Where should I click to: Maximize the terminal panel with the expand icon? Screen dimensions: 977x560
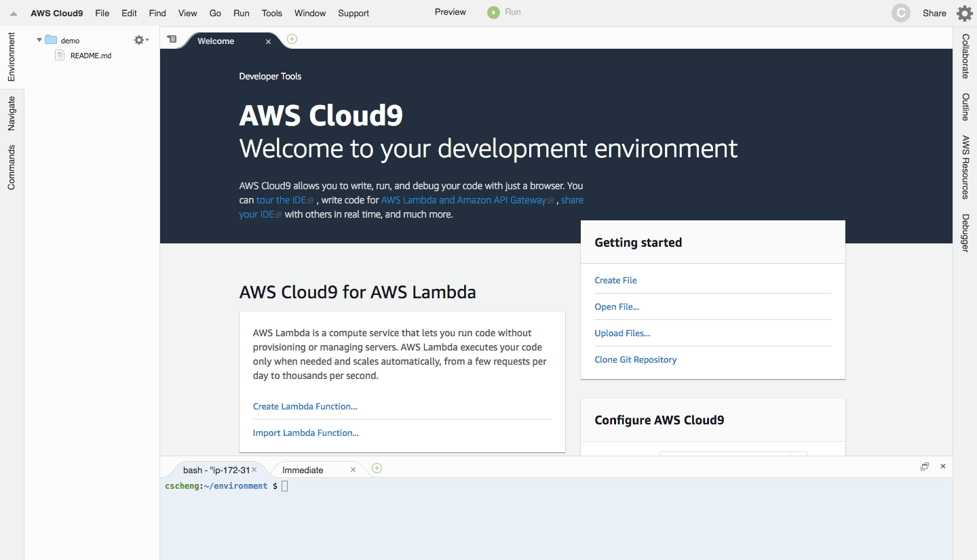(925, 466)
